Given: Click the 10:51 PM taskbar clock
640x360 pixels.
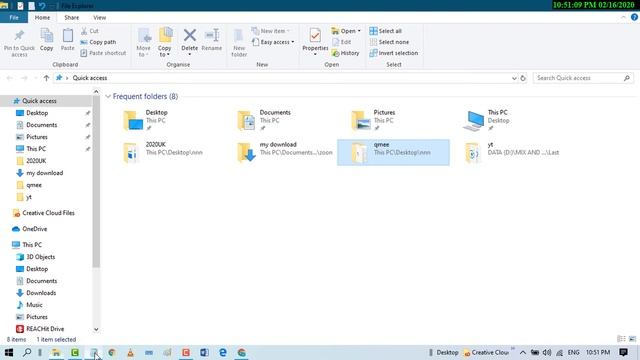Looking at the screenshot, I should [598, 352].
